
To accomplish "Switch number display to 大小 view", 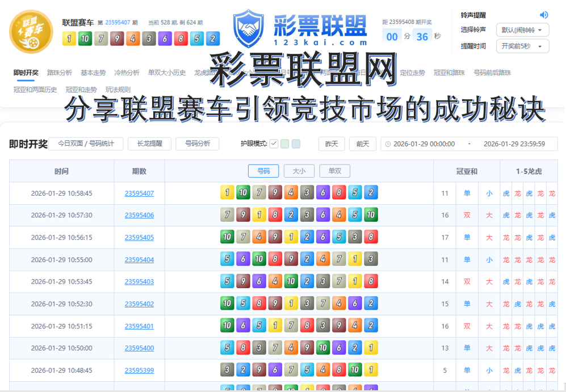I will pos(299,171).
